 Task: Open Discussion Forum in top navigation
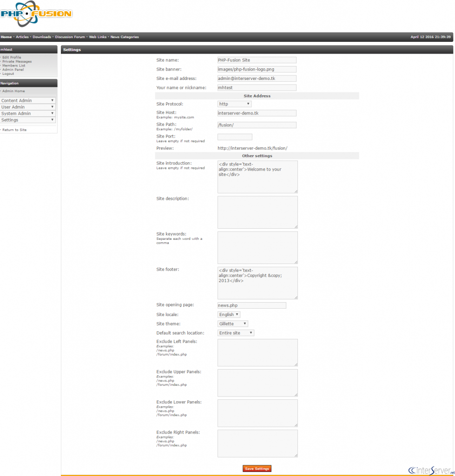(x=70, y=37)
